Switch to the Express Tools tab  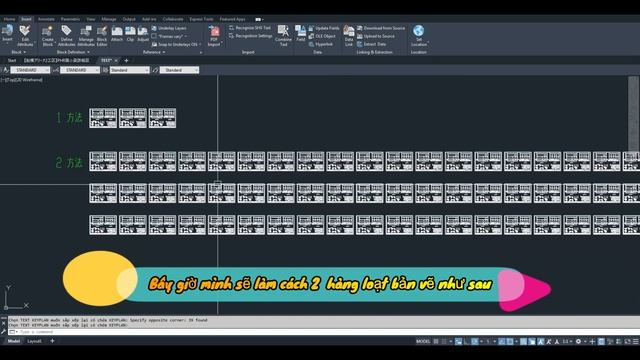[201, 19]
